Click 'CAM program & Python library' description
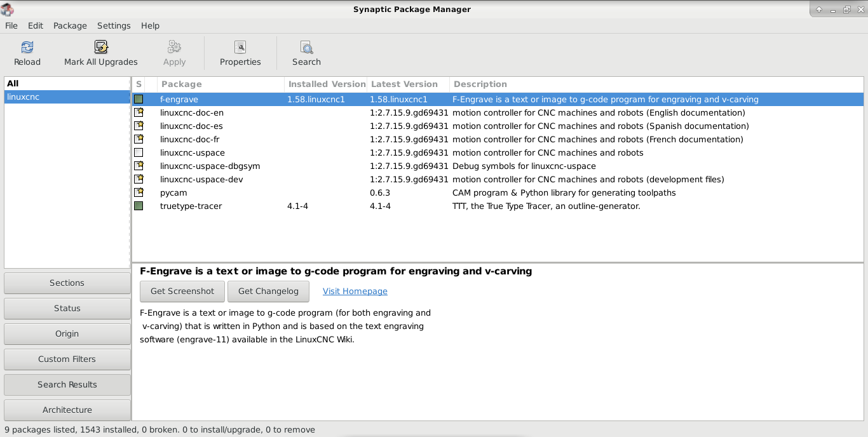This screenshot has width=868, height=437. click(564, 193)
